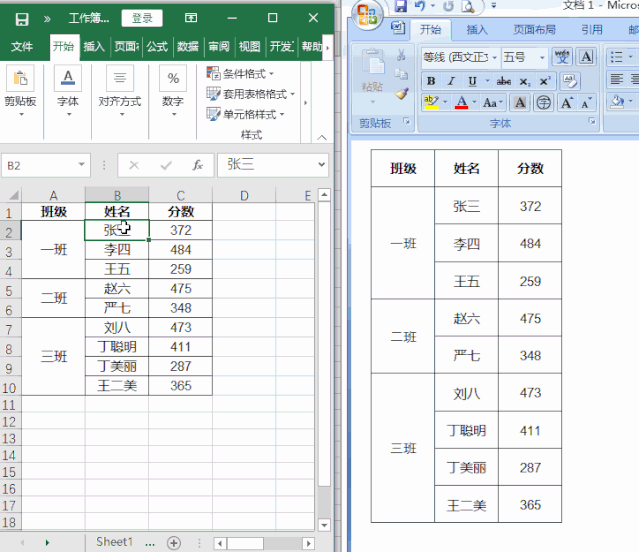Select Excel cell containing 赵六
639x552 pixels.
(117, 288)
